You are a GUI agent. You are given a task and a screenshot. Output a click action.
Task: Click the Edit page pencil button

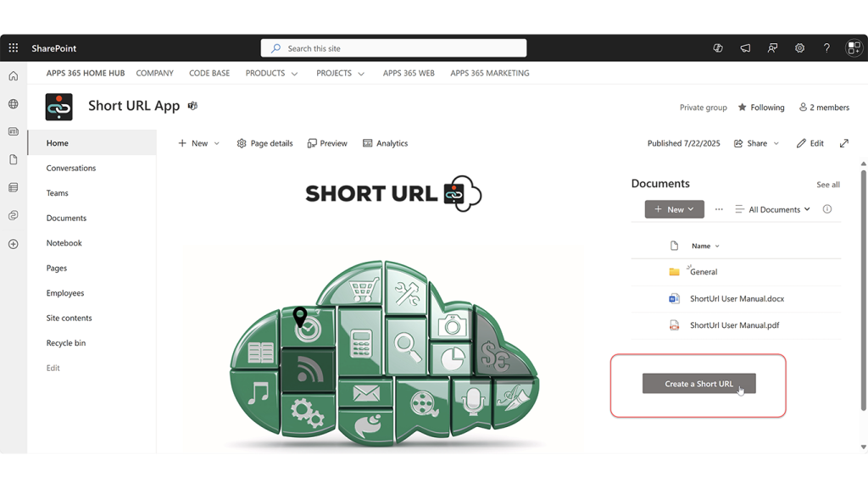810,143
